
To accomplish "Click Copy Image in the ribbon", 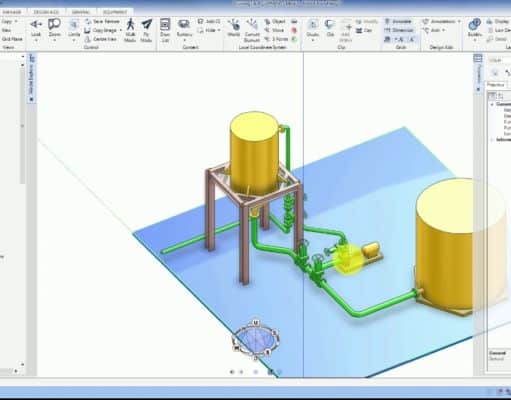I will coord(101,30).
